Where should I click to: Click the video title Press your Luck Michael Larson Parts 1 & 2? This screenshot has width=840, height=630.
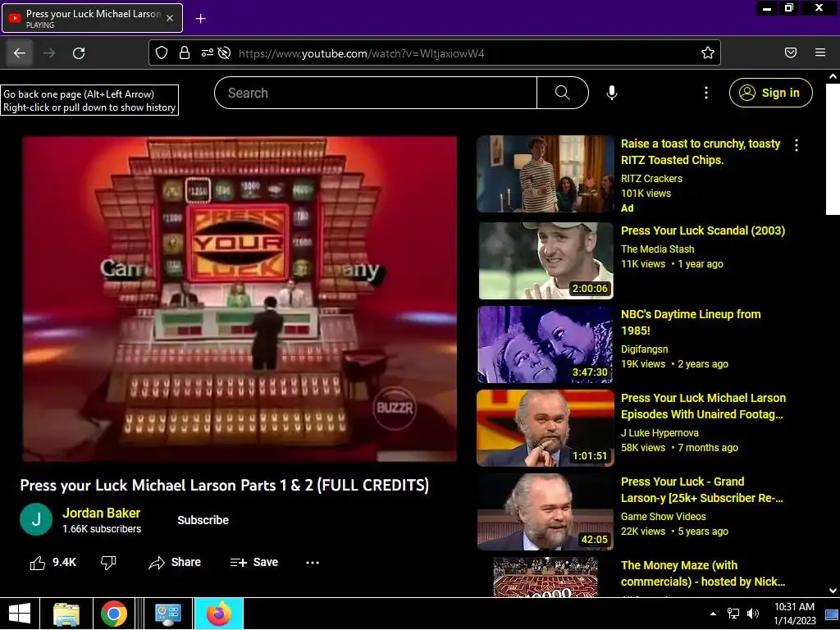[x=225, y=486]
